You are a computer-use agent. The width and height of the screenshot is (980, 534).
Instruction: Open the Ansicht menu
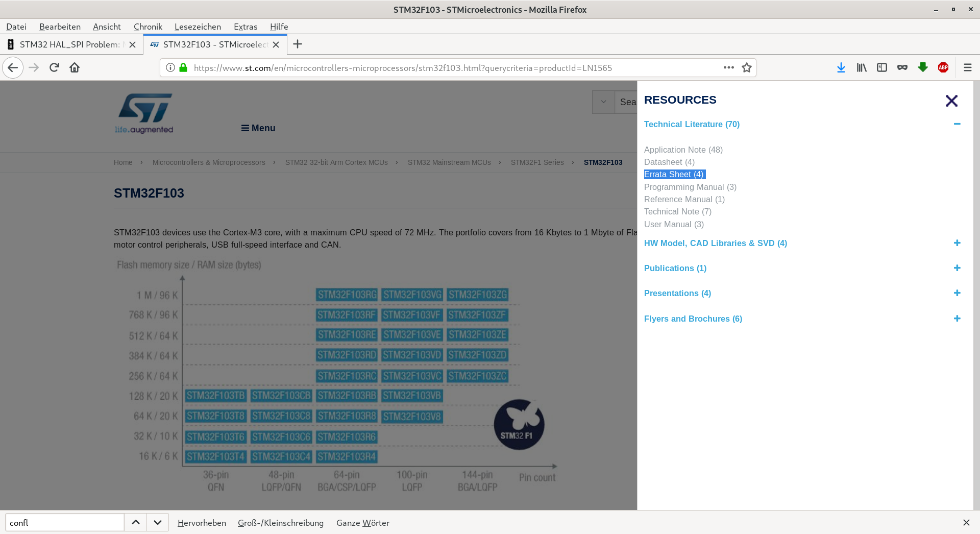pyautogui.click(x=107, y=27)
